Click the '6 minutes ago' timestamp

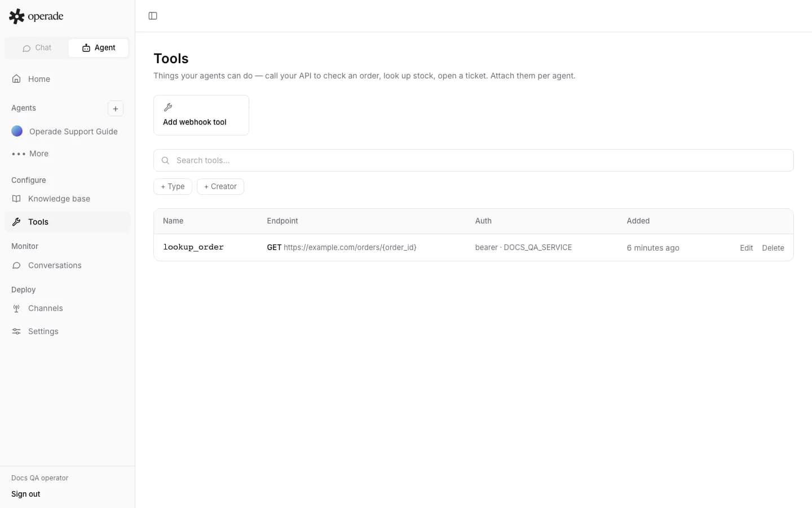(653, 248)
